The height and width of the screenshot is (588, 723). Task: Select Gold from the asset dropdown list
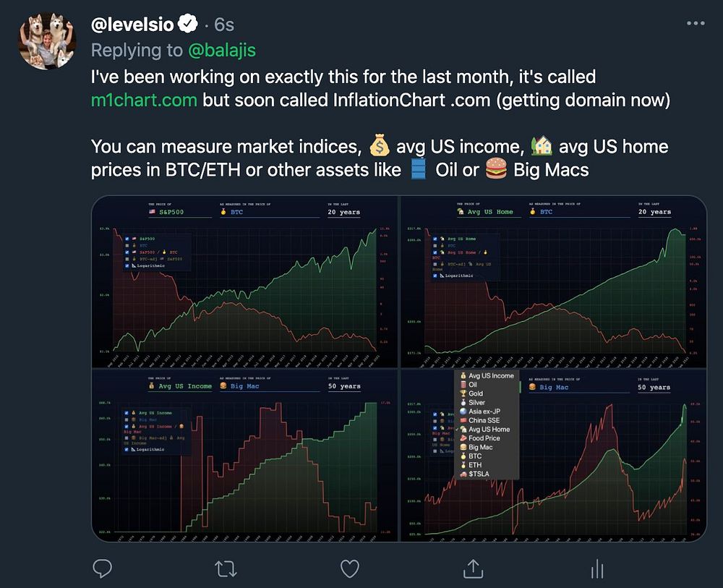477,393
